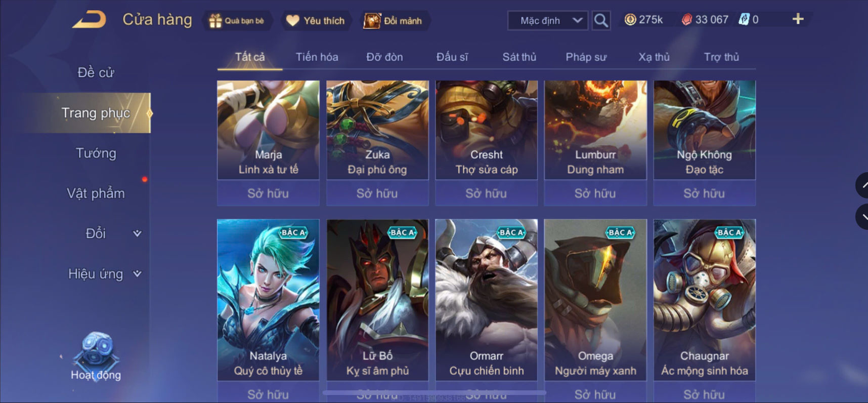Open Omega Người máy xanh skin card

pos(595,300)
